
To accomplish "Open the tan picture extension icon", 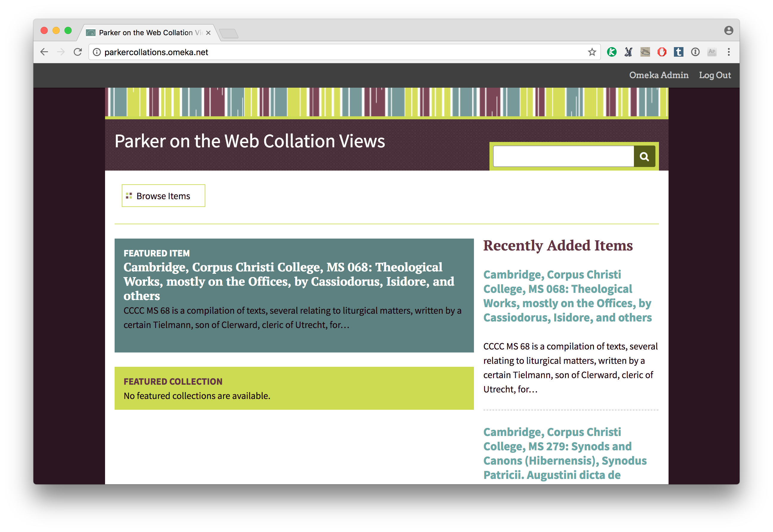I will pos(645,52).
